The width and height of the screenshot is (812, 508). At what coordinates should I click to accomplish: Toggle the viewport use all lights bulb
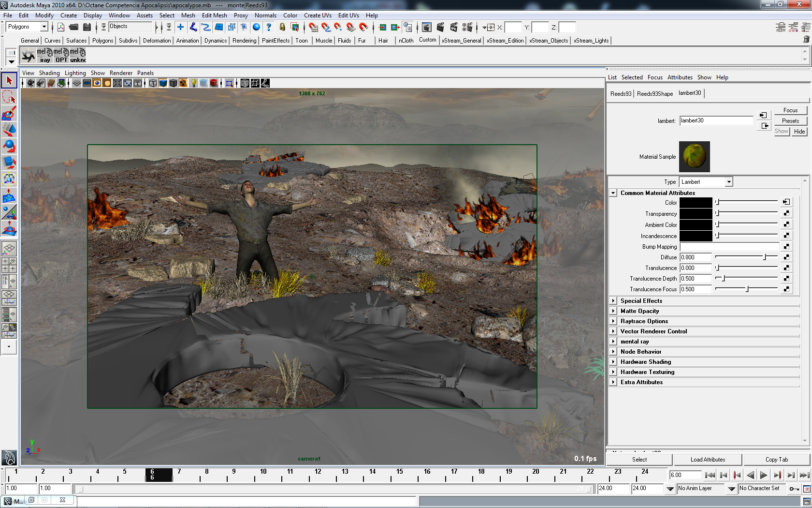point(193,83)
